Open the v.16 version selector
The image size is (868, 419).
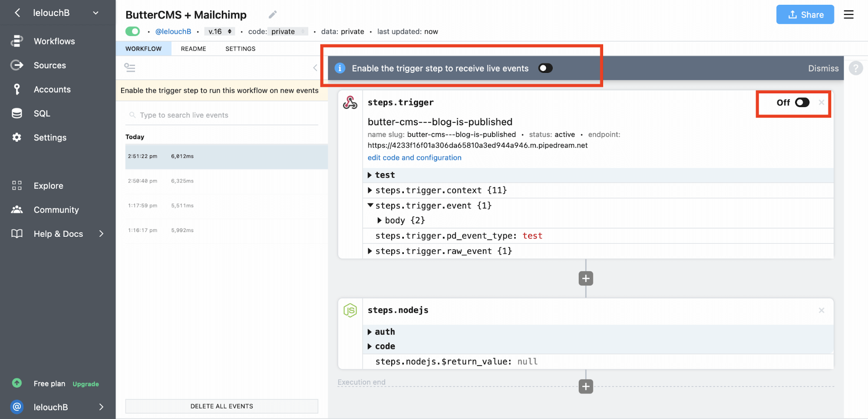click(220, 31)
